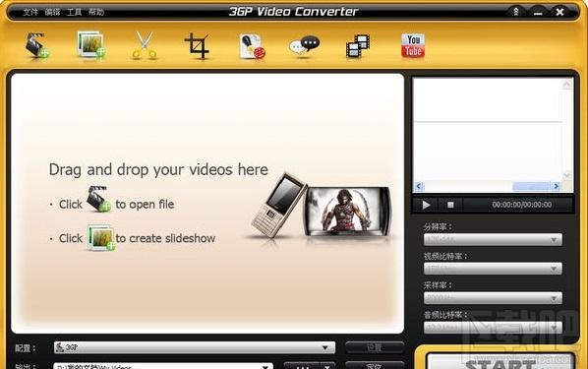Click the 设置 settings button beside profile

coord(375,347)
